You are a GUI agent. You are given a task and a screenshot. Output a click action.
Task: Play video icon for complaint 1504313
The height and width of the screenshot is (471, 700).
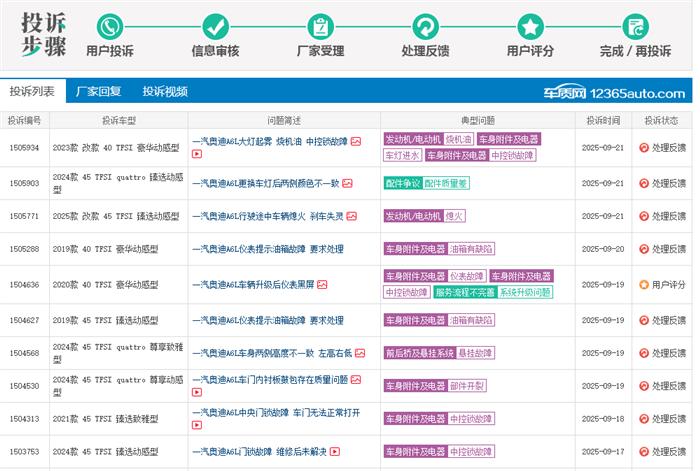coord(197,426)
